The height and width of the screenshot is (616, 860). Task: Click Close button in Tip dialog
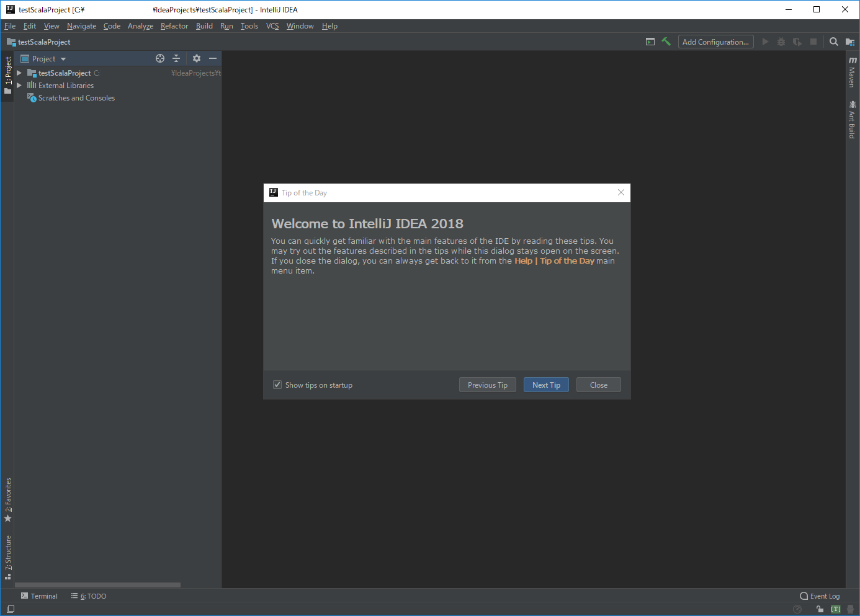click(x=599, y=385)
